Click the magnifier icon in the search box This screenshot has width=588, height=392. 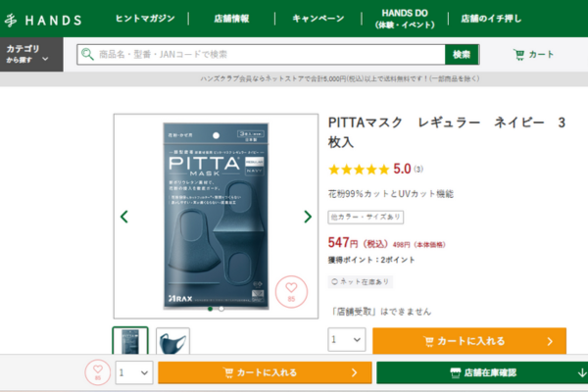click(x=87, y=55)
